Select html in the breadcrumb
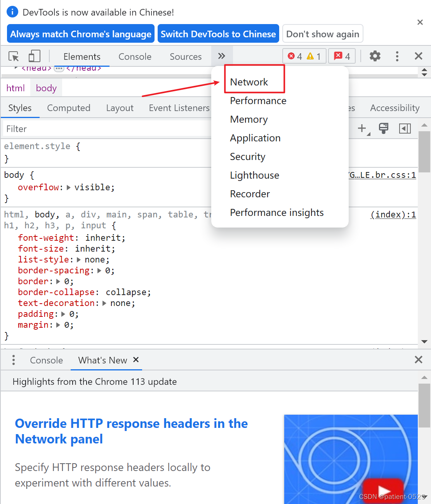Viewport: 431px width, 504px height. pos(16,88)
